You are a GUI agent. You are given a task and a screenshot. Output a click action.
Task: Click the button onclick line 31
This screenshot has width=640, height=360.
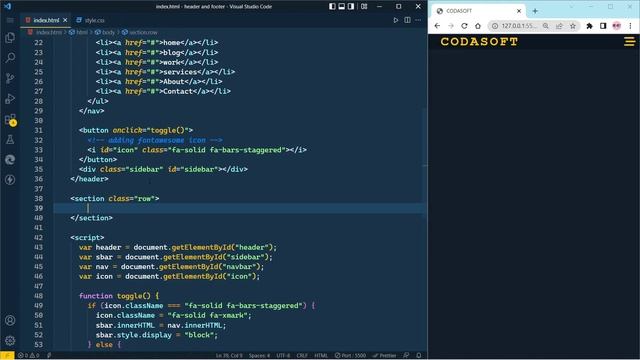coord(136,131)
